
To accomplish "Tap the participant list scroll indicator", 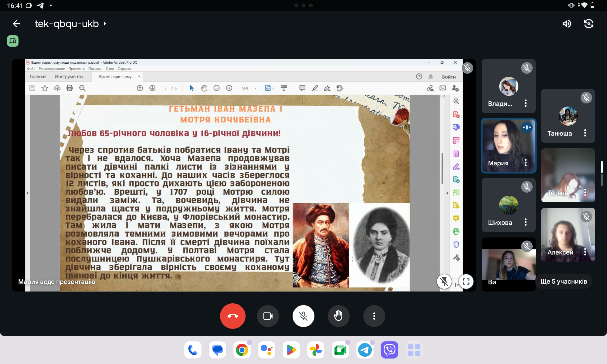I will pyautogui.click(x=602, y=167).
